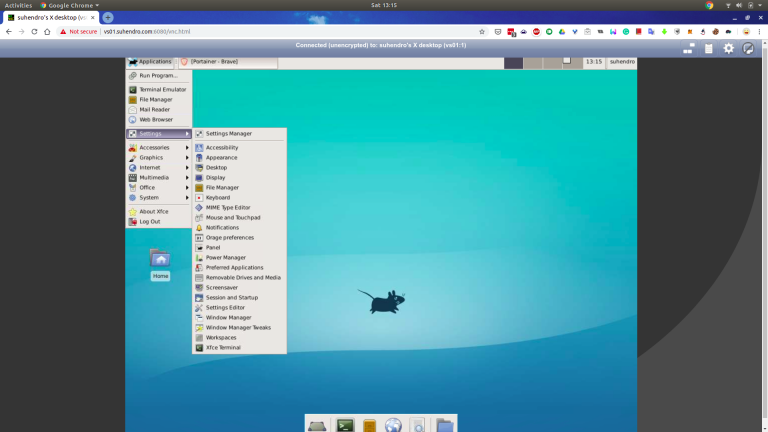Open web browser globe icon in dock
This screenshot has height=432, width=768.
pos(393,425)
